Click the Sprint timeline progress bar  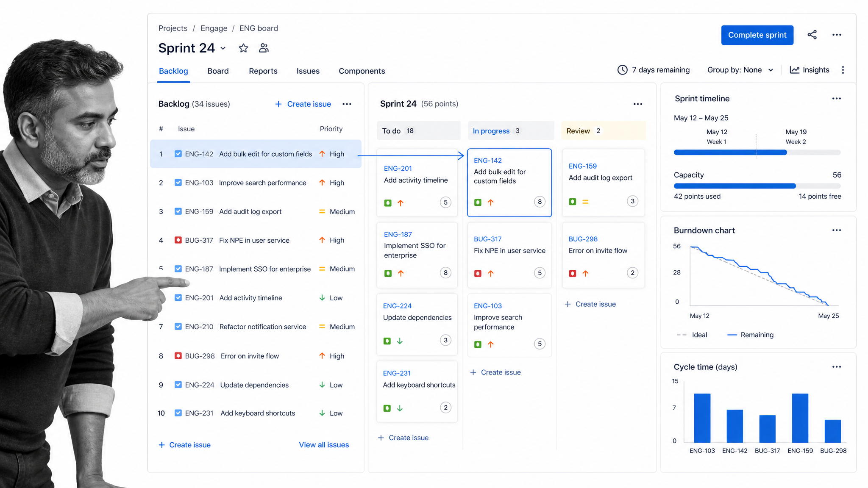click(x=757, y=152)
